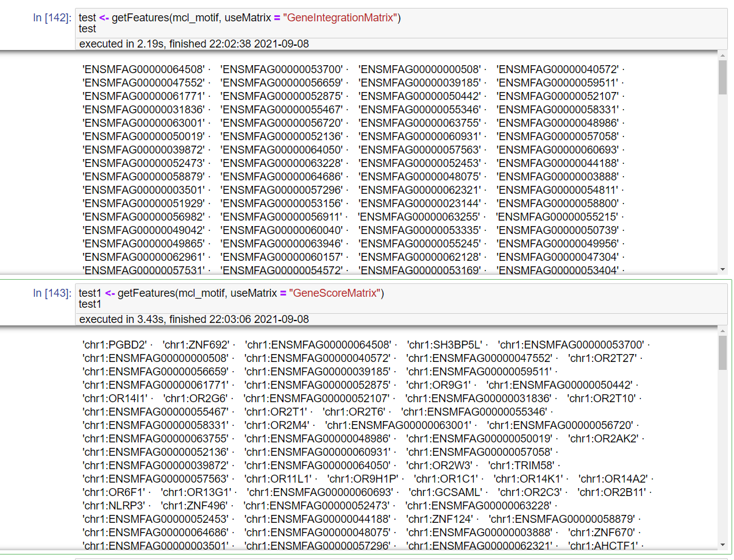The image size is (734, 560).
Task: Click 'chr1:SH3BP5L' in second output
Action: pos(444,345)
